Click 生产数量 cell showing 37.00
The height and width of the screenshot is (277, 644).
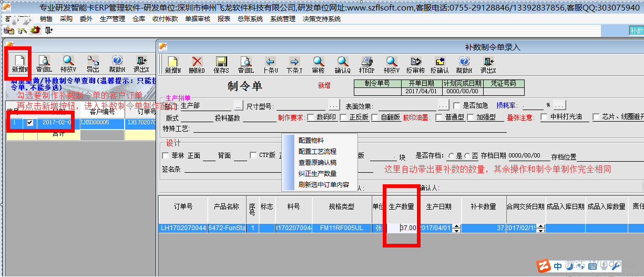coord(402,228)
